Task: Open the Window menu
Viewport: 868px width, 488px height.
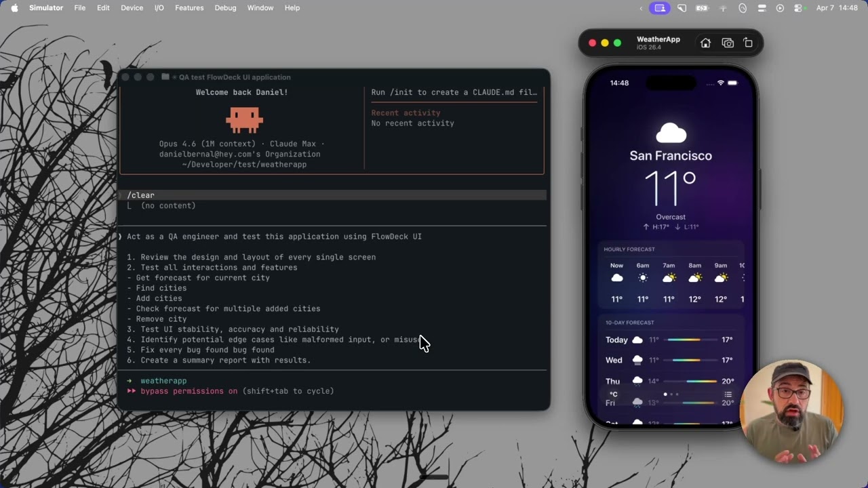Action: 260,8
